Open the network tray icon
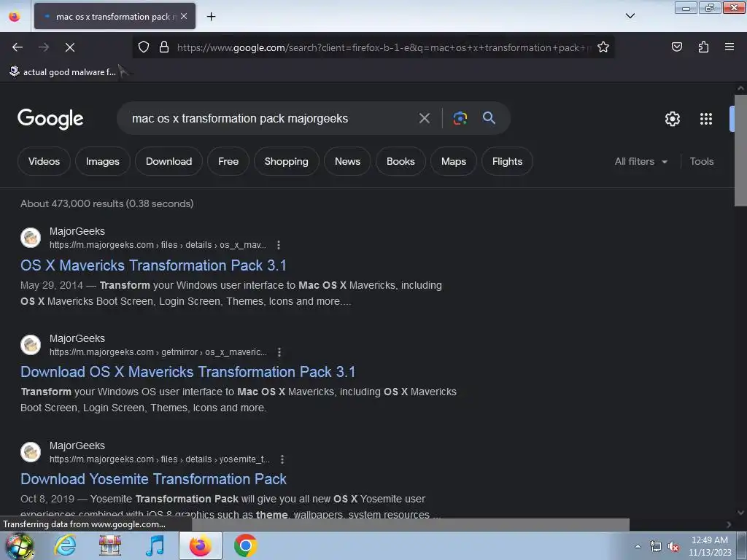The image size is (747, 560). click(x=656, y=547)
